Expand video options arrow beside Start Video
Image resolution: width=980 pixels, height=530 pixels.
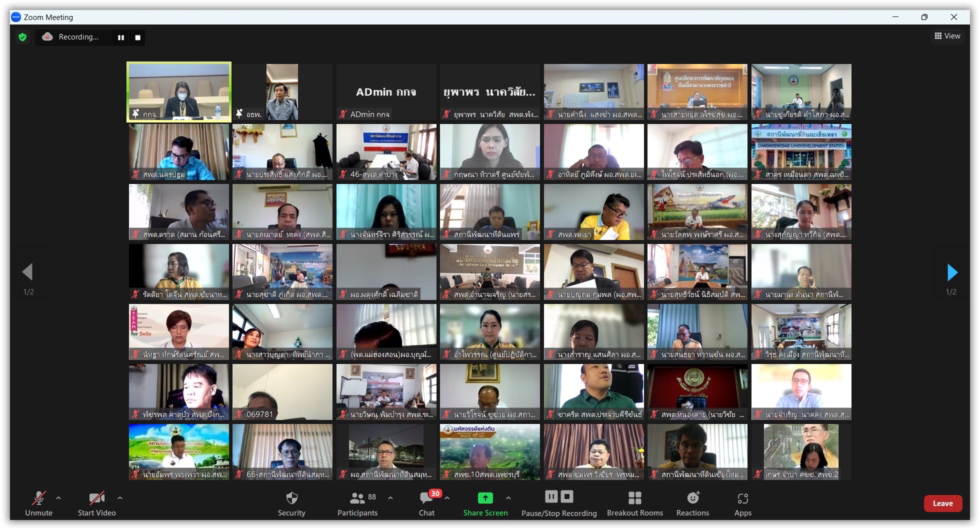pyautogui.click(x=120, y=498)
